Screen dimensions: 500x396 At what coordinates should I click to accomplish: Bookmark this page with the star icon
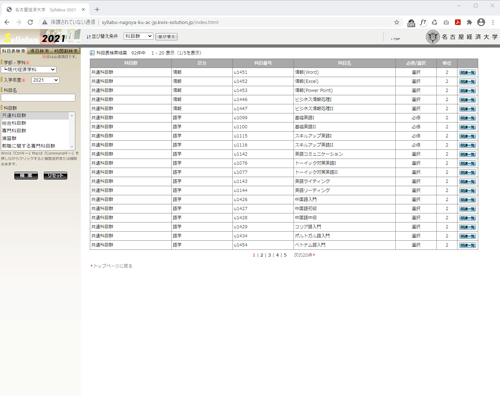pyautogui.click(x=397, y=22)
